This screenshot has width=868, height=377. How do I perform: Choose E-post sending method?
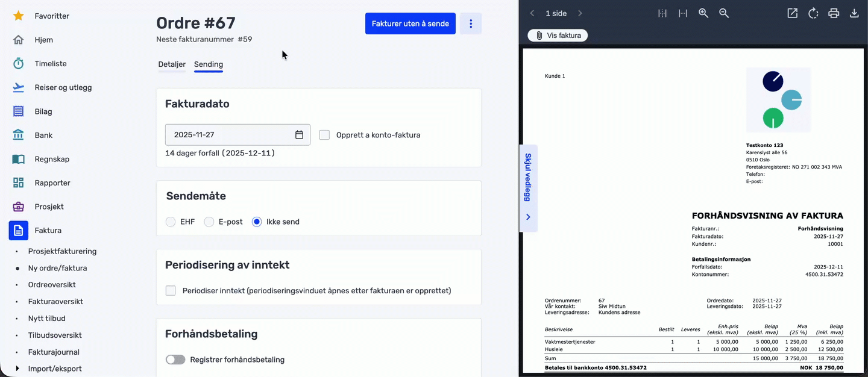[x=209, y=222]
